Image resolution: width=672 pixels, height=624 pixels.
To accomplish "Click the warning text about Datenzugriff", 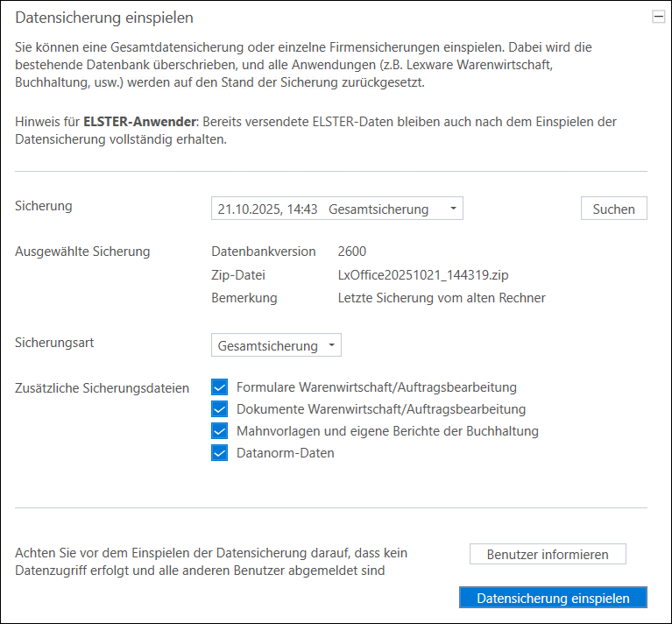I will click(x=211, y=562).
